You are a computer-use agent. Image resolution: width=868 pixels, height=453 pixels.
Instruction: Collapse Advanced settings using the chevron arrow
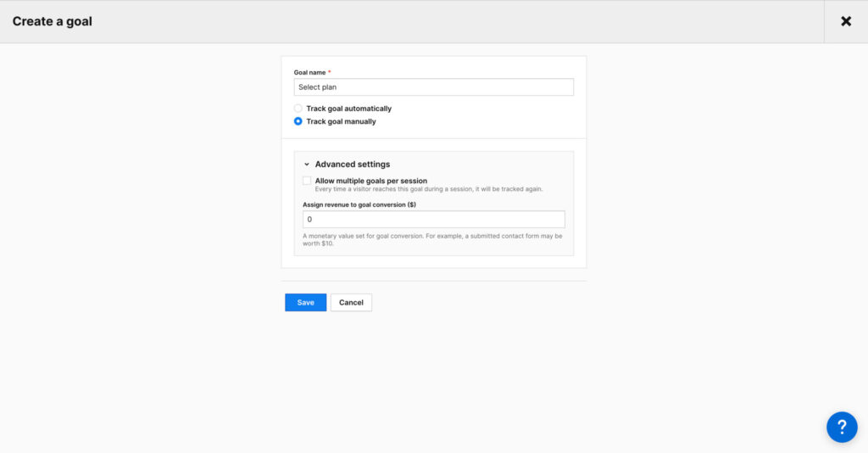pos(307,165)
